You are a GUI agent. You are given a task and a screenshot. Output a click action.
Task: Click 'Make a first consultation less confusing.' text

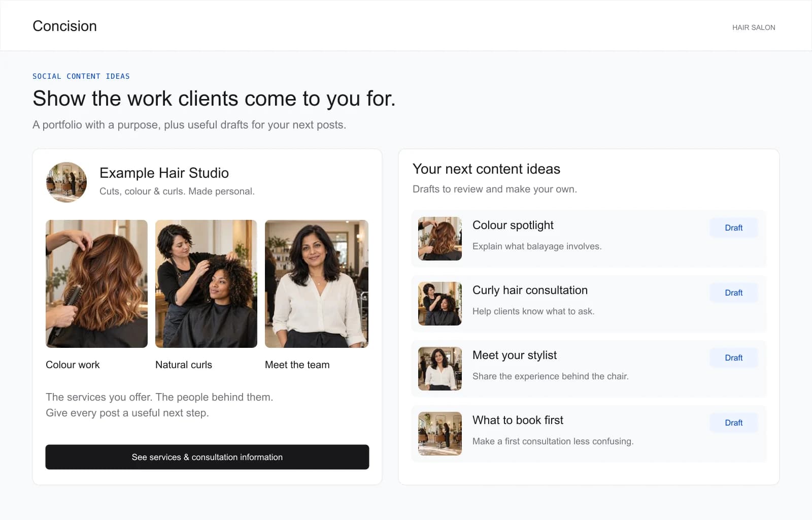coord(553,441)
